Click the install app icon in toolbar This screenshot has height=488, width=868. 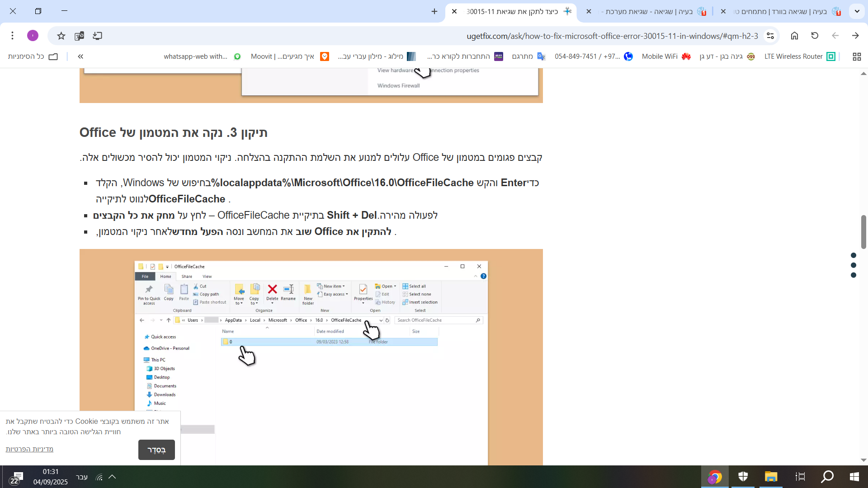point(98,36)
